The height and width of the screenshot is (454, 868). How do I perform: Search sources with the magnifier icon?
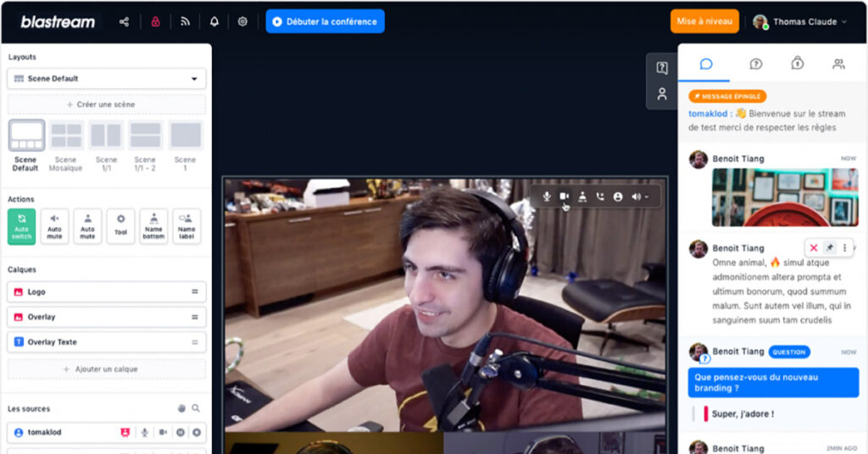pyautogui.click(x=196, y=408)
